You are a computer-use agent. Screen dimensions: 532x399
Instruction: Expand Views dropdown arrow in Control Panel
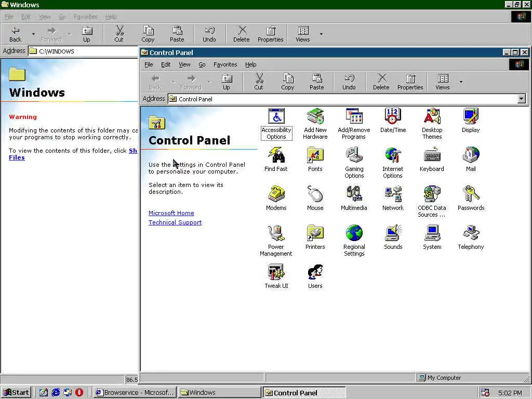pyautogui.click(x=461, y=82)
